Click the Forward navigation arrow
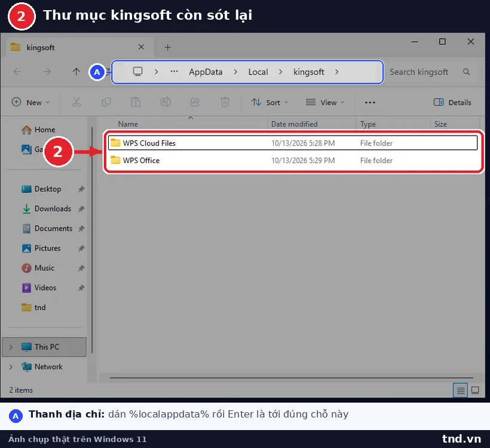 point(47,72)
